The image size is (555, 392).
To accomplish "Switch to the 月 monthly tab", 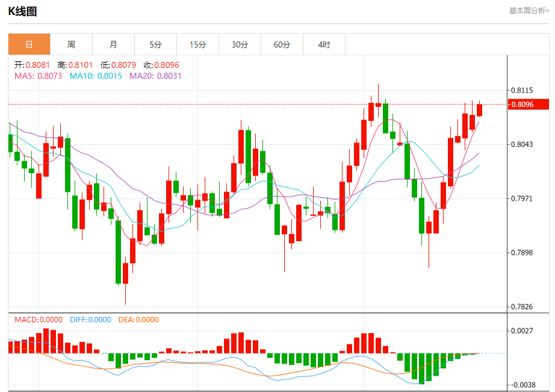I will 113,44.
